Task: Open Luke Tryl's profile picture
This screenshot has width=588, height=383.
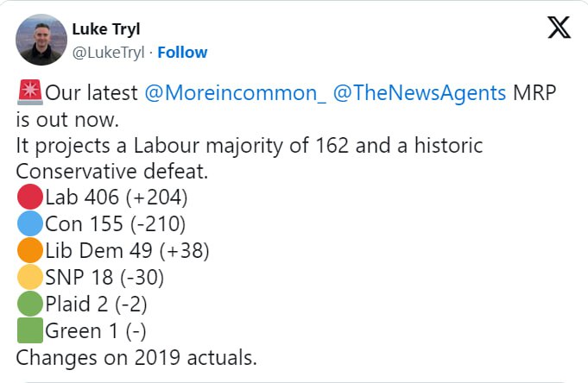Action: [41, 40]
